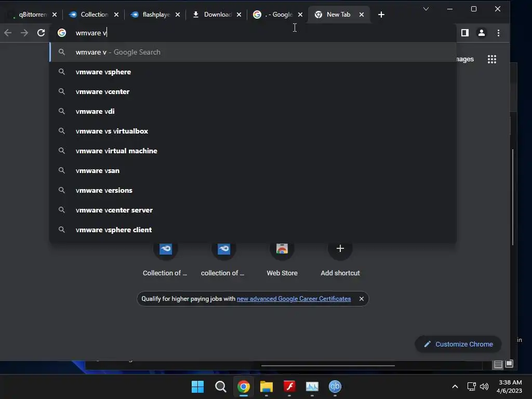
Task: Choose the vmware vsphere suggestion
Action: tap(253, 72)
